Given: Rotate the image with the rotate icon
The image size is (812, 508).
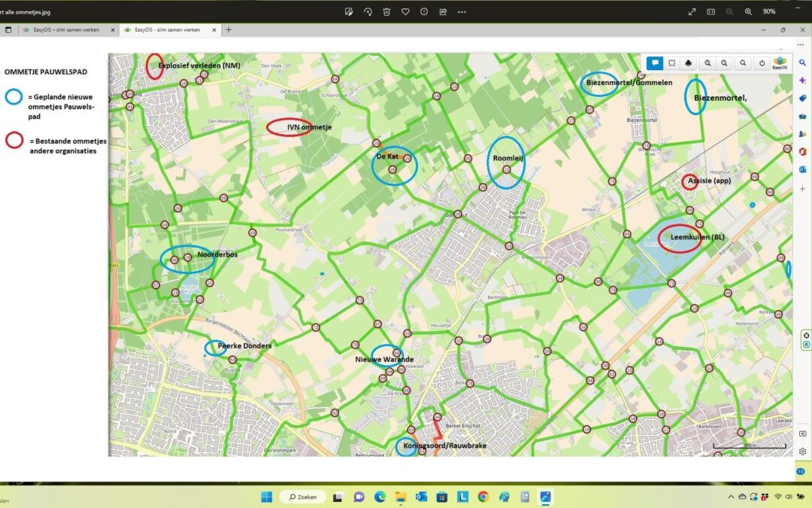Looking at the screenshot, I should (368, 11).
